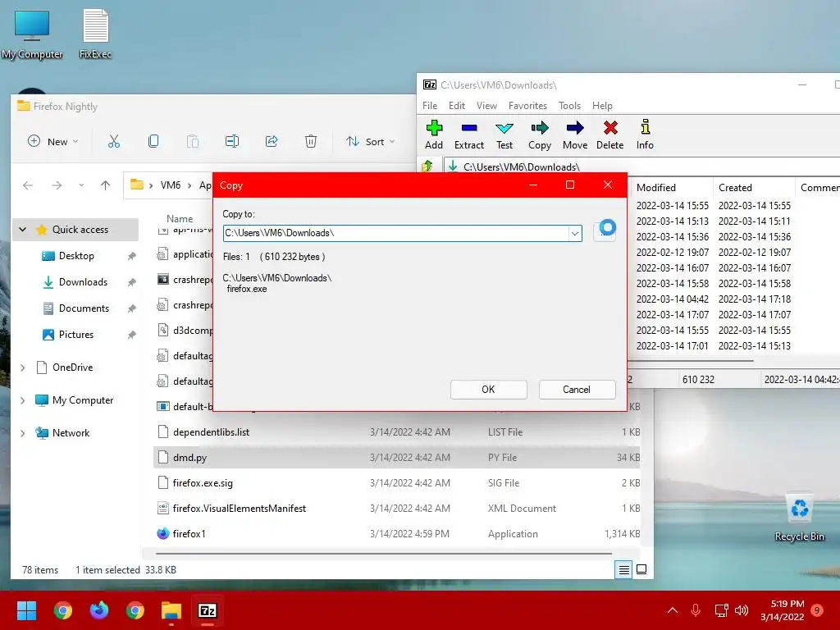840x630 pixels.
Task: Open the Copy to path dropdown
Action: (575, 234)
